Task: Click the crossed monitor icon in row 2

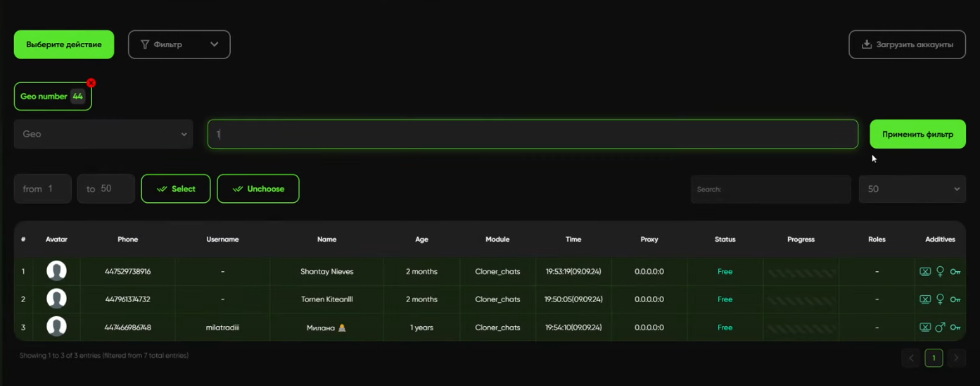Action: [925, 299]
